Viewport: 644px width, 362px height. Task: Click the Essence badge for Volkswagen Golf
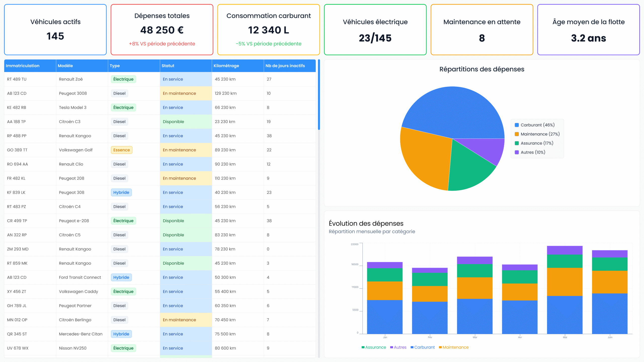122,150
